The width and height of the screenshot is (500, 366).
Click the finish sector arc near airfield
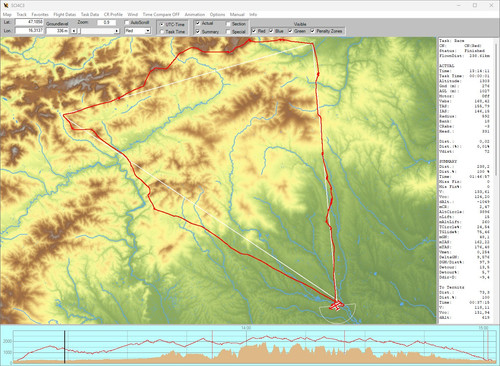[337, 313]
